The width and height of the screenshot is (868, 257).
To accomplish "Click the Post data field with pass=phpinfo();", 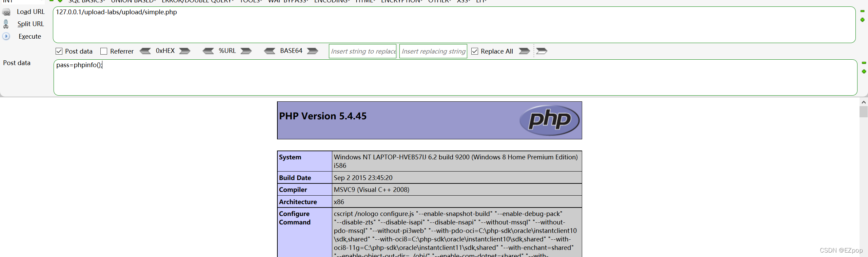I will [455, 78].
